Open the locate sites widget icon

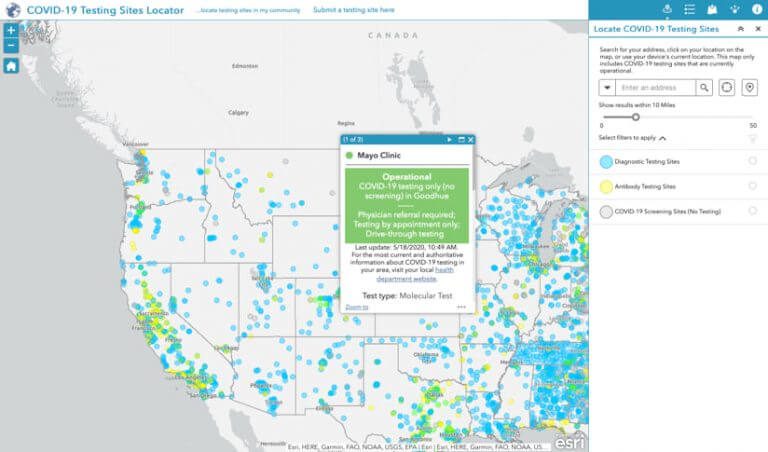pyautogui.click(x=667, y=9)
